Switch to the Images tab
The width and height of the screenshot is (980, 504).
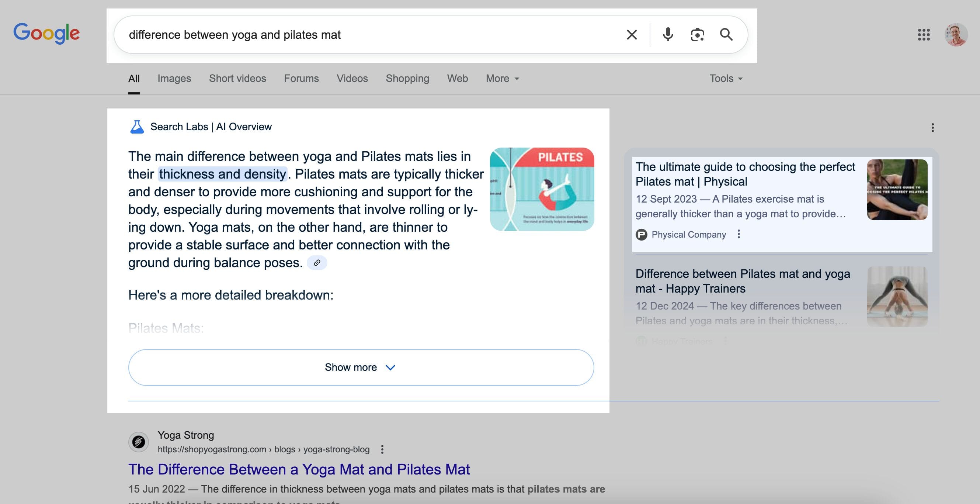coord(174,79)
